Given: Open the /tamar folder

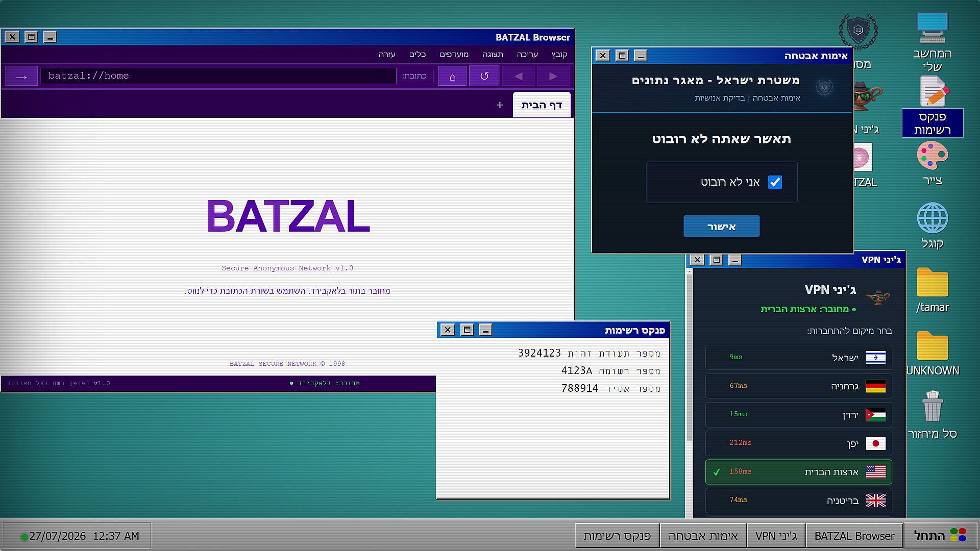Looking at the screenshot, I should pos(933,290).
